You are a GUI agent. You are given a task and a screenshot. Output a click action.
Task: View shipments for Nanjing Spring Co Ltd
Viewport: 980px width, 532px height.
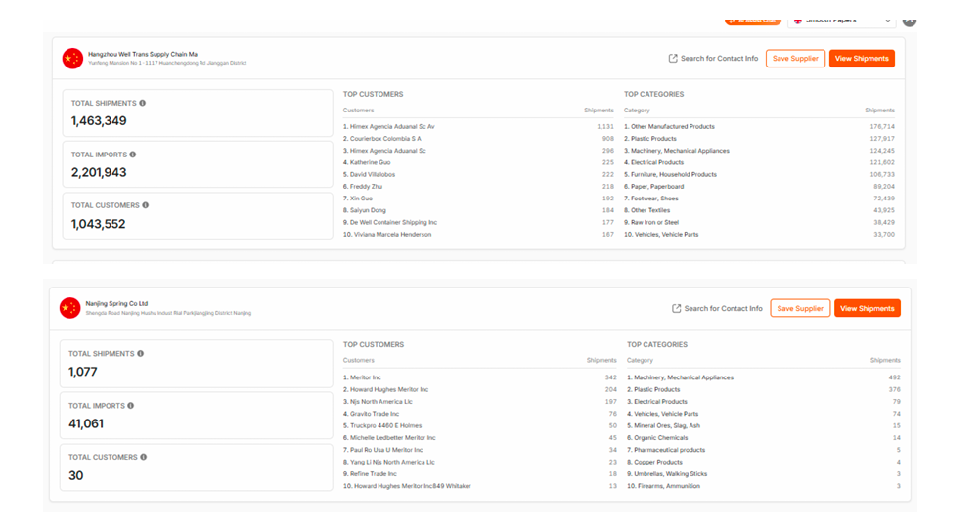[867, 308]
